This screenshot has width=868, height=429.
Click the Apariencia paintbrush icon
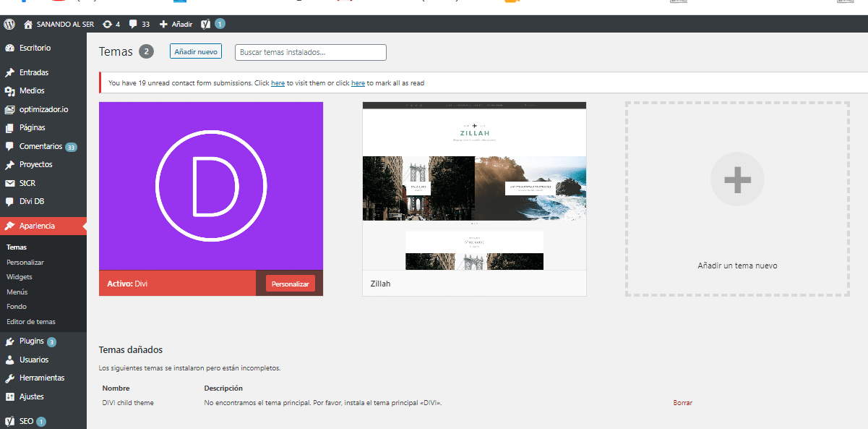point(9,226)
